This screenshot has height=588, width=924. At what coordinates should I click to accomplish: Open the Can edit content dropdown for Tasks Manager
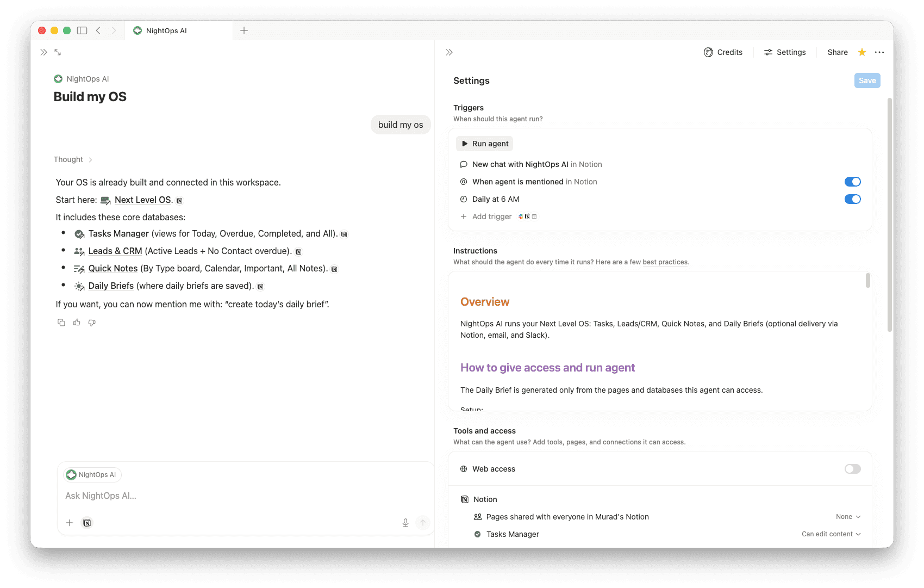click(x=831, y=534)
